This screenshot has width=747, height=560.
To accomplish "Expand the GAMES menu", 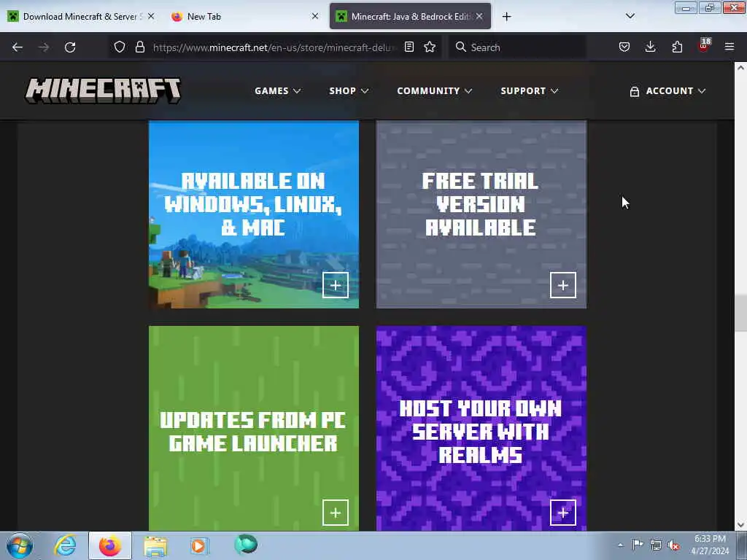I will 277,90.
